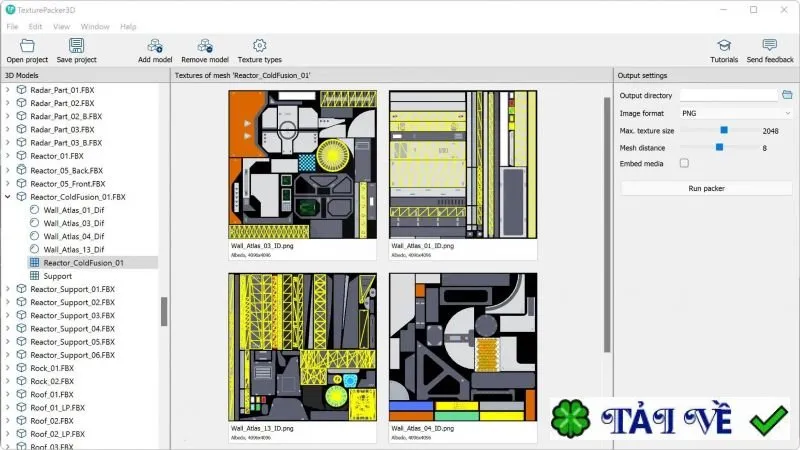
Task: Click the Add model icon
Action: [x=155, y=46]
